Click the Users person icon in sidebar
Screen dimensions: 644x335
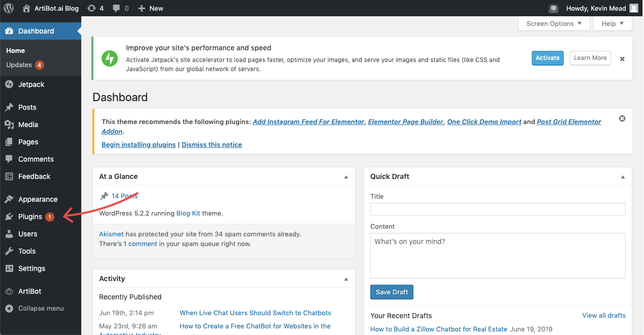9,234
